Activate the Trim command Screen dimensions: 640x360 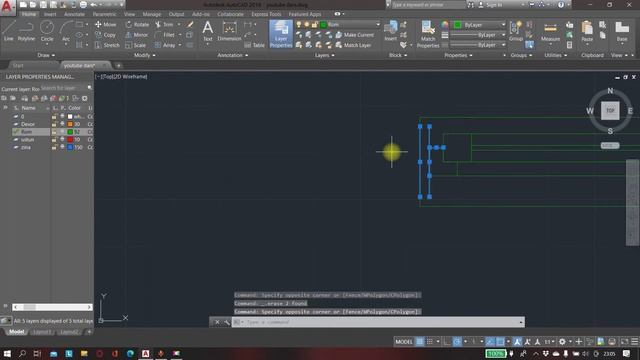click(x=164, y=24)
